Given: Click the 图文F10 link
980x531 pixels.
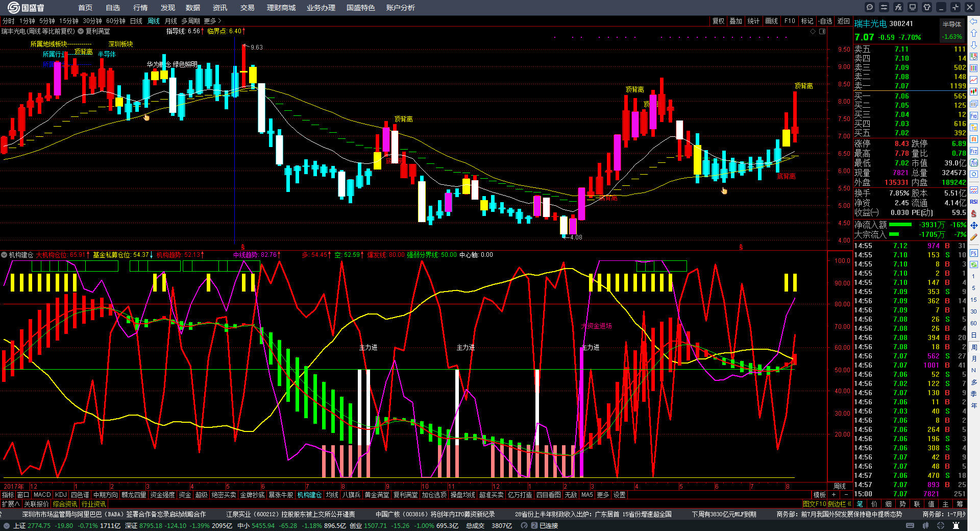Looking at the screenshot, I should [x=814, y=504].
